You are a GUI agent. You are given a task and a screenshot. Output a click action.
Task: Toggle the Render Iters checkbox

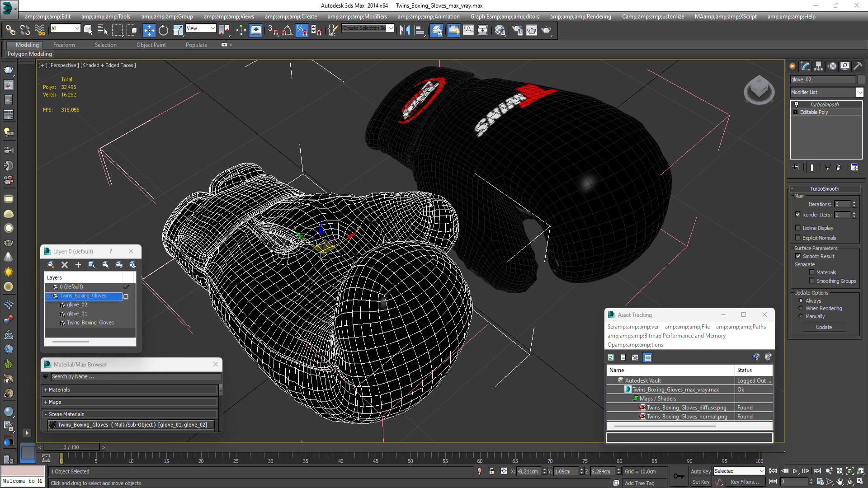coord(797,215)
